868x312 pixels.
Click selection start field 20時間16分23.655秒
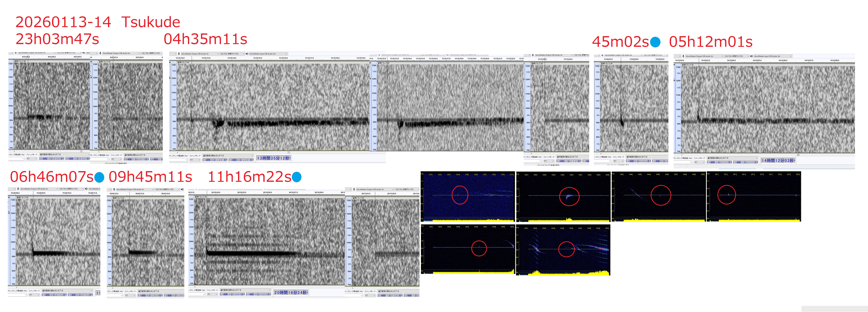(232, 294)
